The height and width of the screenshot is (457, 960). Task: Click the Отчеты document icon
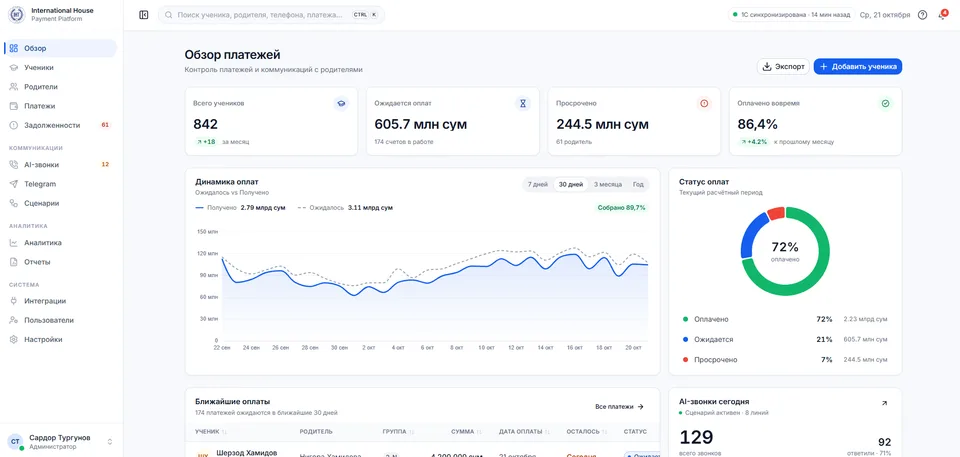click(13, 262)
